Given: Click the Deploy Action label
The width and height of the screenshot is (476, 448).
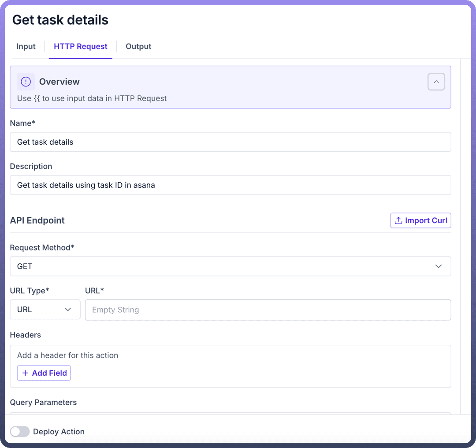Looking at the screenshot, I should click(x=59, y=432).
